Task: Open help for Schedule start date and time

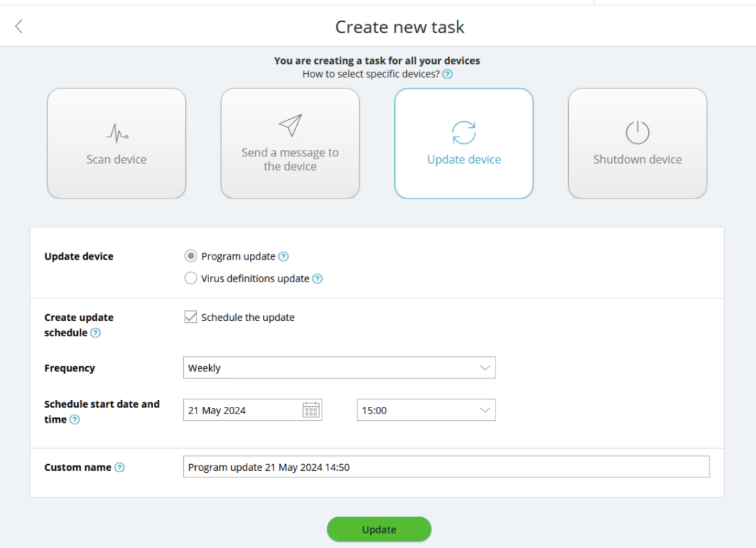Action: pyautogui.click(x=75, y=419)
